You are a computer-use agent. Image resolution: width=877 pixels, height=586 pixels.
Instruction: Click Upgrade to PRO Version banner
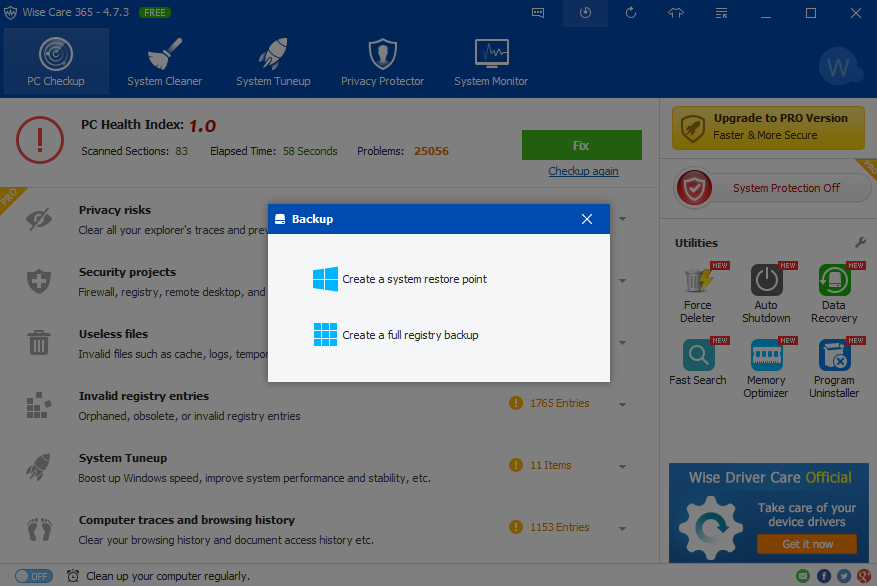coord(768,128)
